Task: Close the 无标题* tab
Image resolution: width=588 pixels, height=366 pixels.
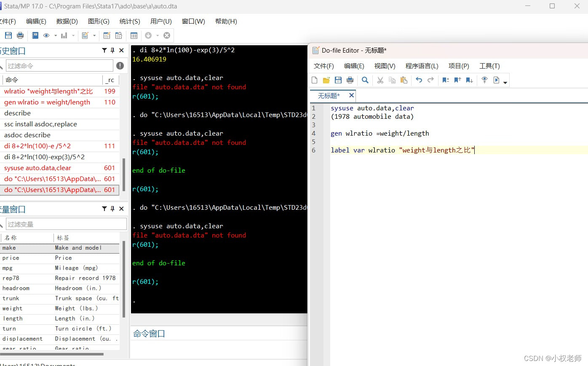Action: [x=351, y=96]
